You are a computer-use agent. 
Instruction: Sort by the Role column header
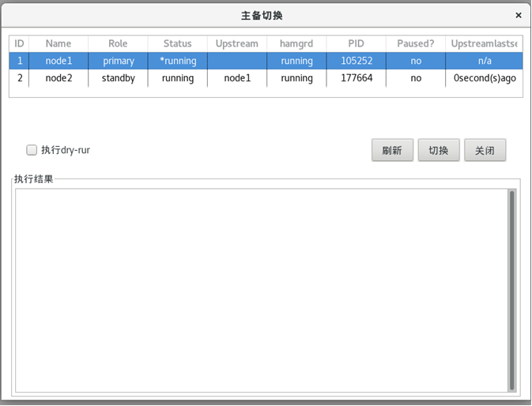118,43
